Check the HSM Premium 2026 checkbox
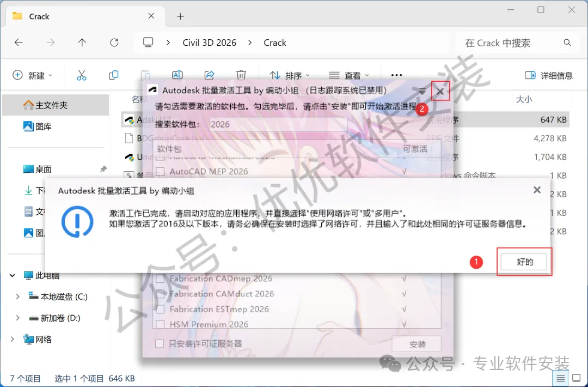 [x=160, y=324]
